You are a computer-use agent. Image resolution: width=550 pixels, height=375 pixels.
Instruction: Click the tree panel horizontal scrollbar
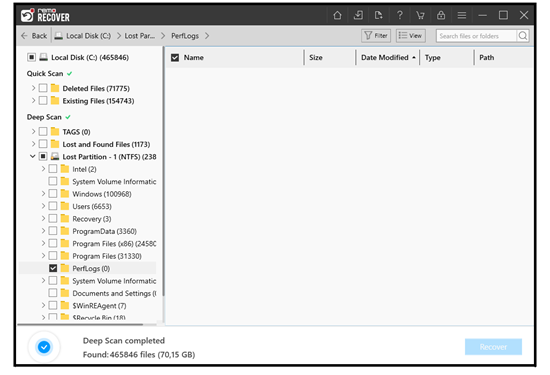(x=80, y=324)
